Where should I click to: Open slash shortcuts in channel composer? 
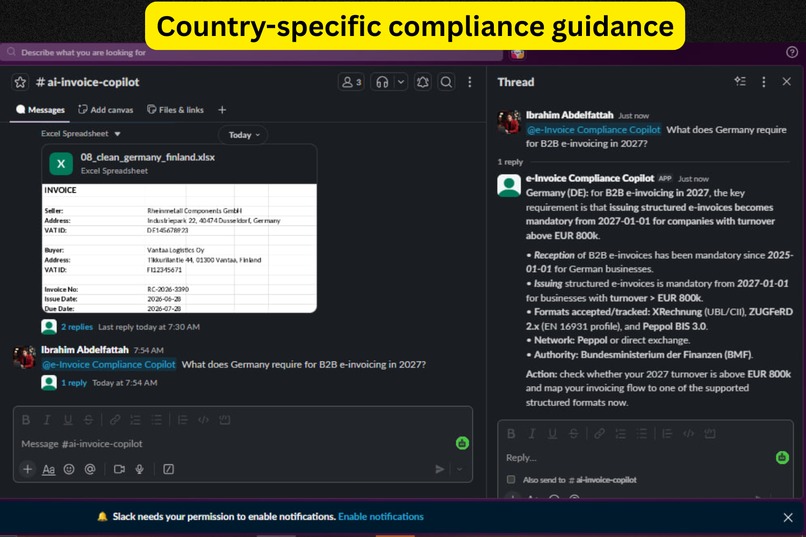click(x=169, y=469)
